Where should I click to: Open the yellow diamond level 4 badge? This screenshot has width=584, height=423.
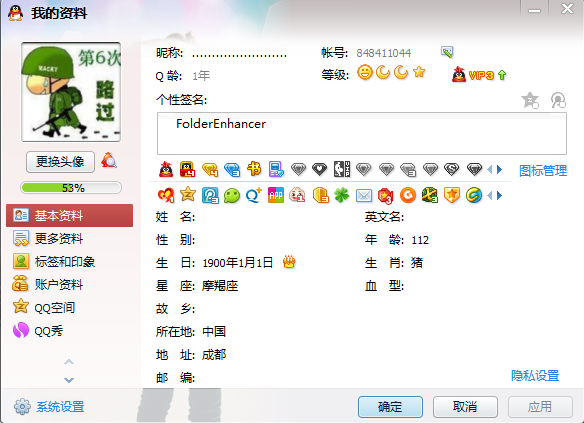coord(210,170)
